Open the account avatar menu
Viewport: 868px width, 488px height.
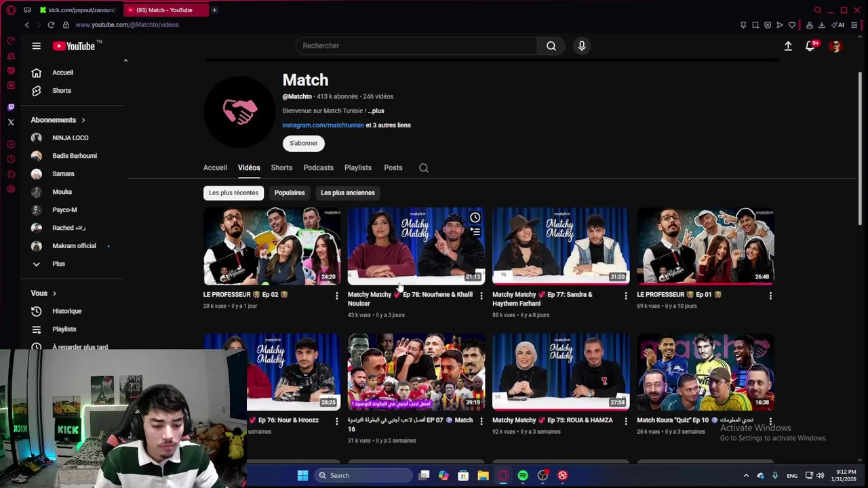click(x=835, y=46)
